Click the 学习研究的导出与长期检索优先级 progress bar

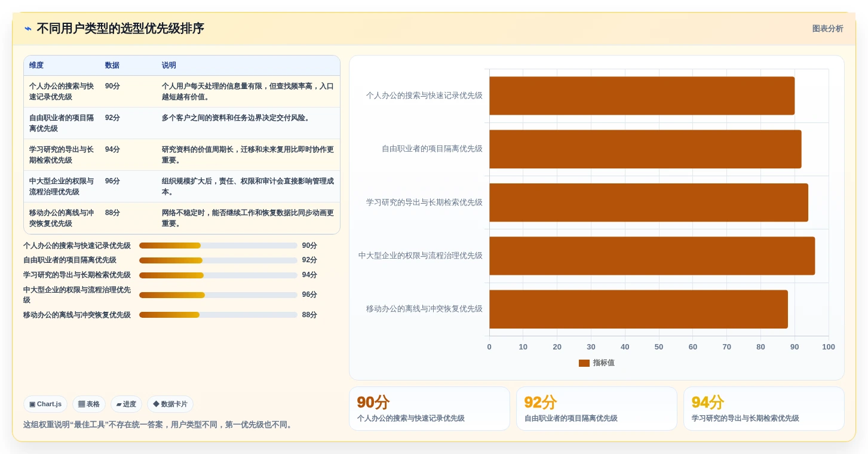[218, 275]
